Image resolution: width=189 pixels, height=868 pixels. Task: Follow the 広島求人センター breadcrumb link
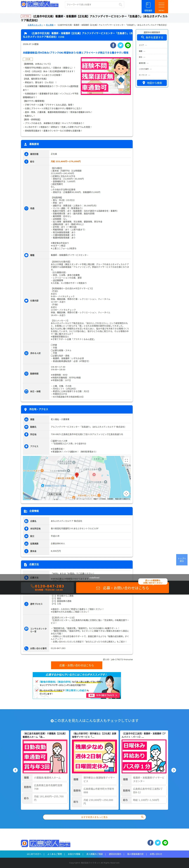[x=35, y=25]
